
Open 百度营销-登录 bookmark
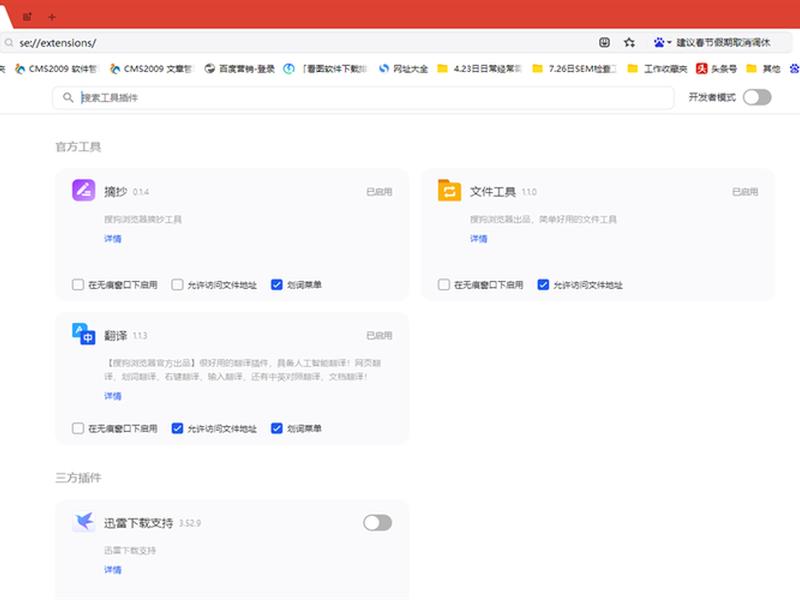(x=240, y=68)
